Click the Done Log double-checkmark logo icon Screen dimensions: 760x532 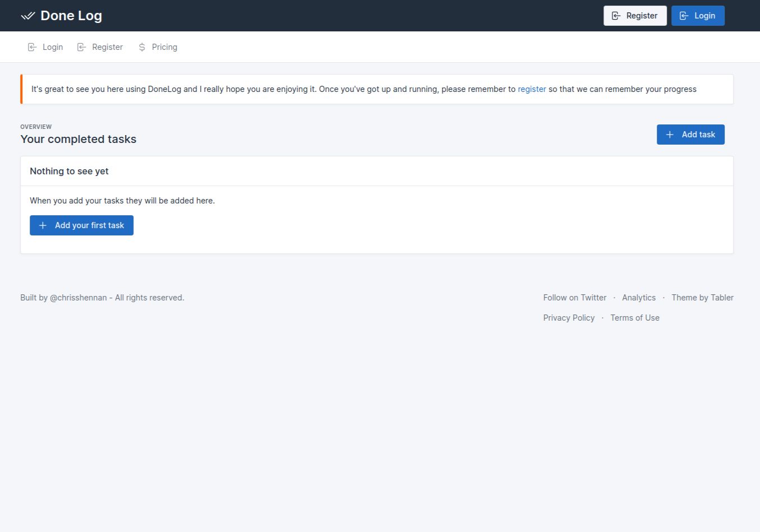click(27, 16)
